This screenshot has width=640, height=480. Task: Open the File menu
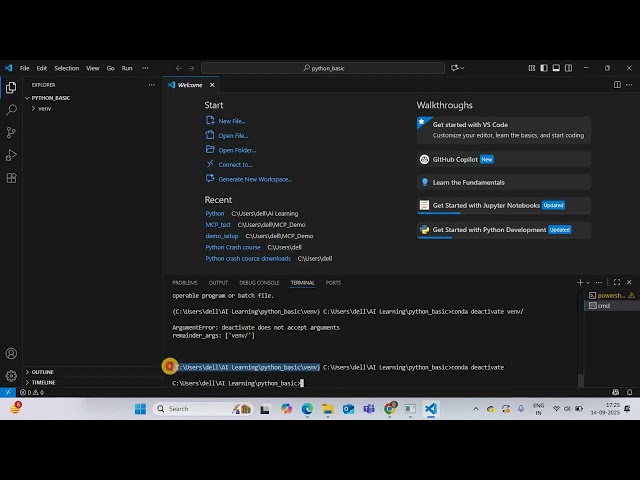click(x=24, y=68)
